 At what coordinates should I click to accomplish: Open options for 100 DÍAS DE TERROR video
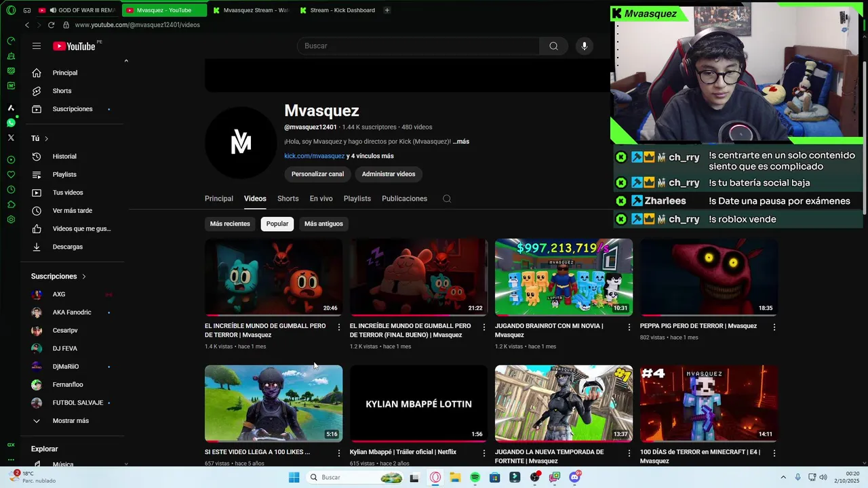[774, 453]
